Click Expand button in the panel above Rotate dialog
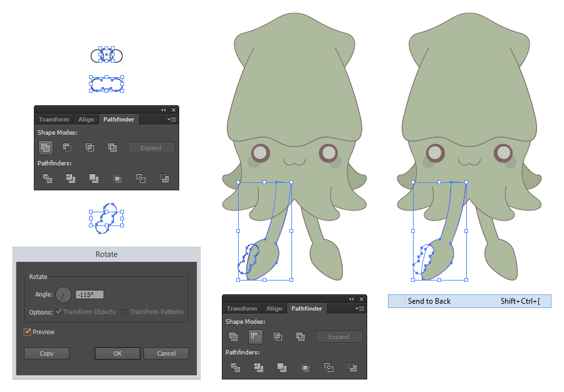Screen dimensions: 564x392 tap(151, 148)
